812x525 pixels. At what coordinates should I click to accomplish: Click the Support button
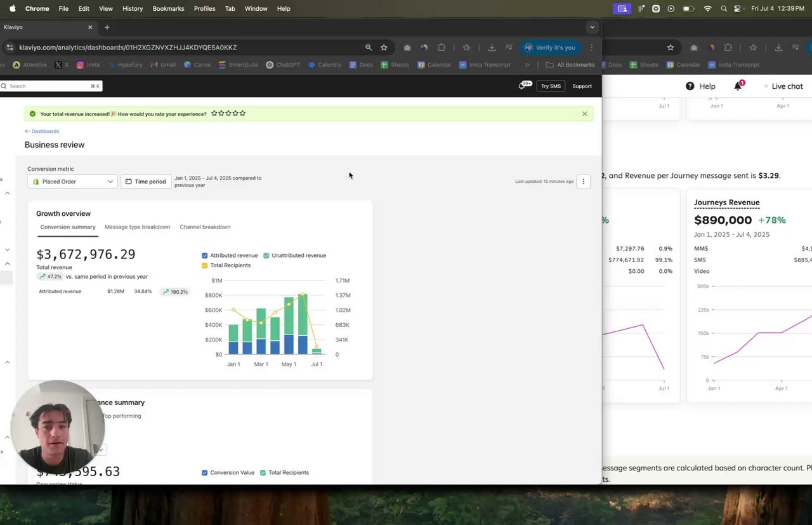(x=582, y=86)
